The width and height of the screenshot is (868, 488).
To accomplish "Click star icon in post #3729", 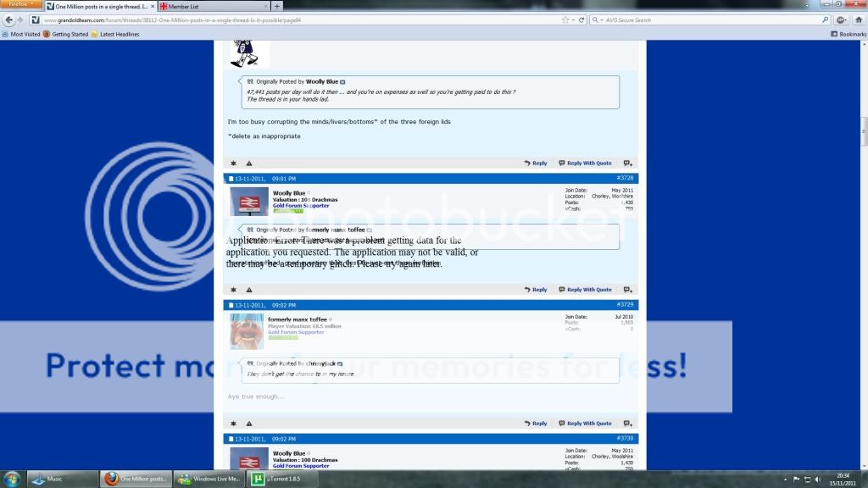I will click(x=234, y=424).
